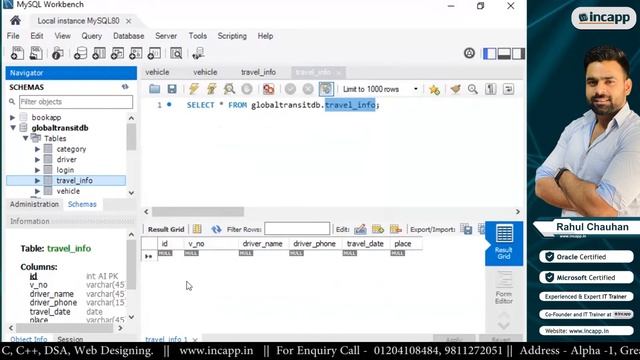640x360 pixels.
Task: Expand the driver table
Action: pyautogui.click(x=37, y=160)
